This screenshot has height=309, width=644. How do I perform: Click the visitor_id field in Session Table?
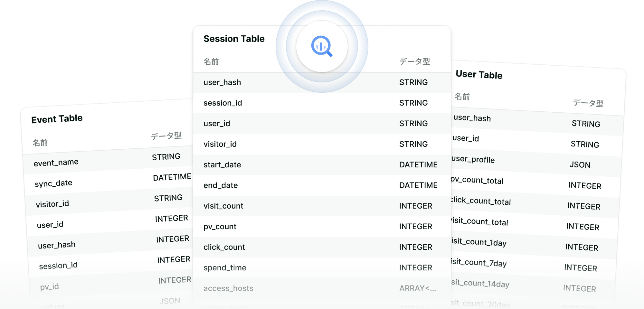220,144
